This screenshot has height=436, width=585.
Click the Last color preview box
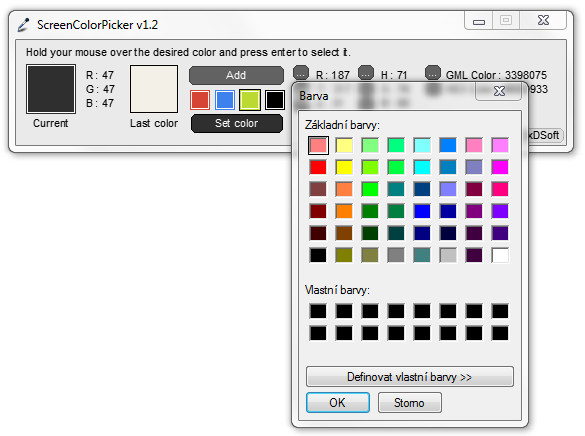[154, 89]
